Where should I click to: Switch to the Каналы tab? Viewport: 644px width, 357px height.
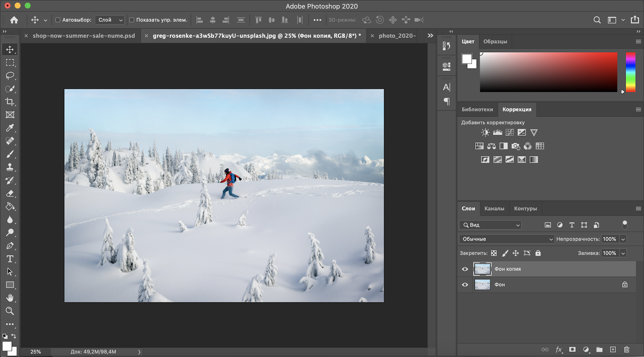point(494,208)
